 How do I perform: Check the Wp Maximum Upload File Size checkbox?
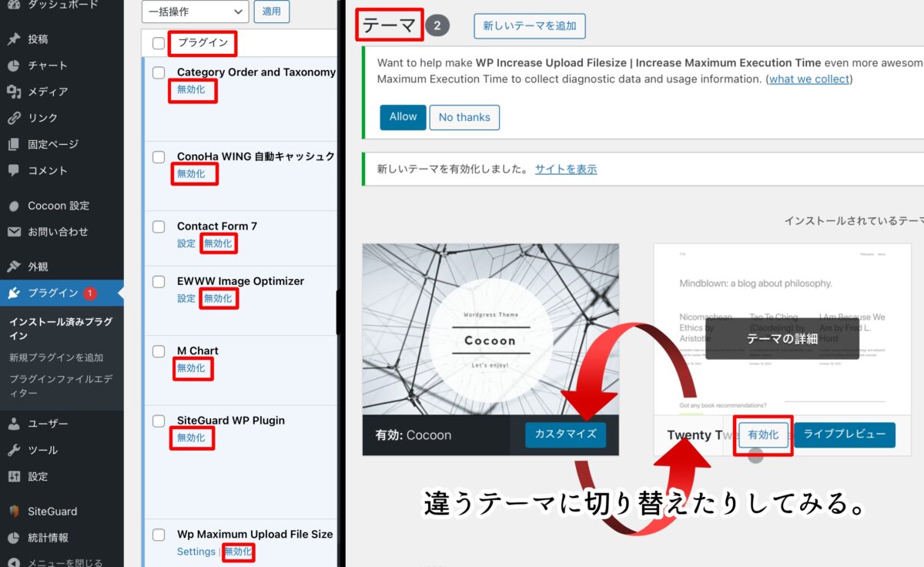[159, 535]
